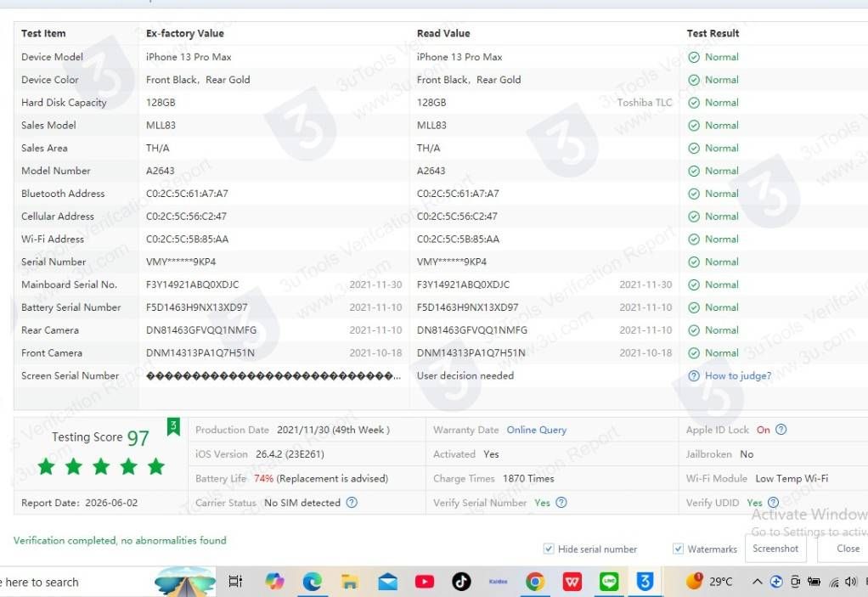
Task: Click the iOS Version 26.4.2 (23E261) value
Action: [290, 454]
